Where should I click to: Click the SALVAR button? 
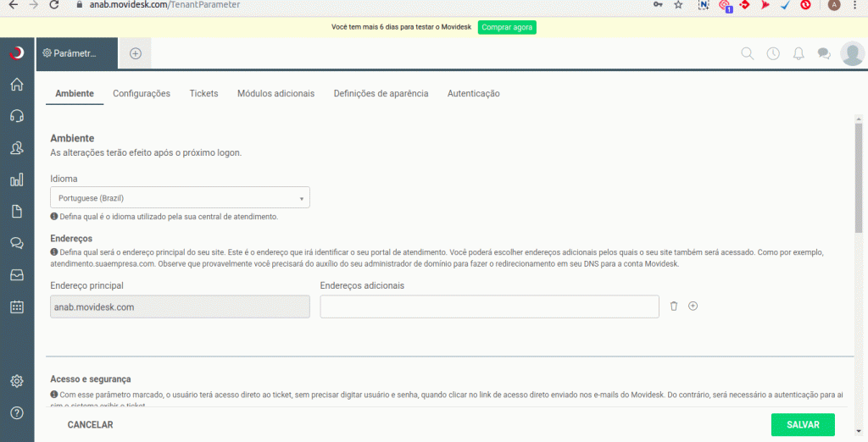pos(802,424)
